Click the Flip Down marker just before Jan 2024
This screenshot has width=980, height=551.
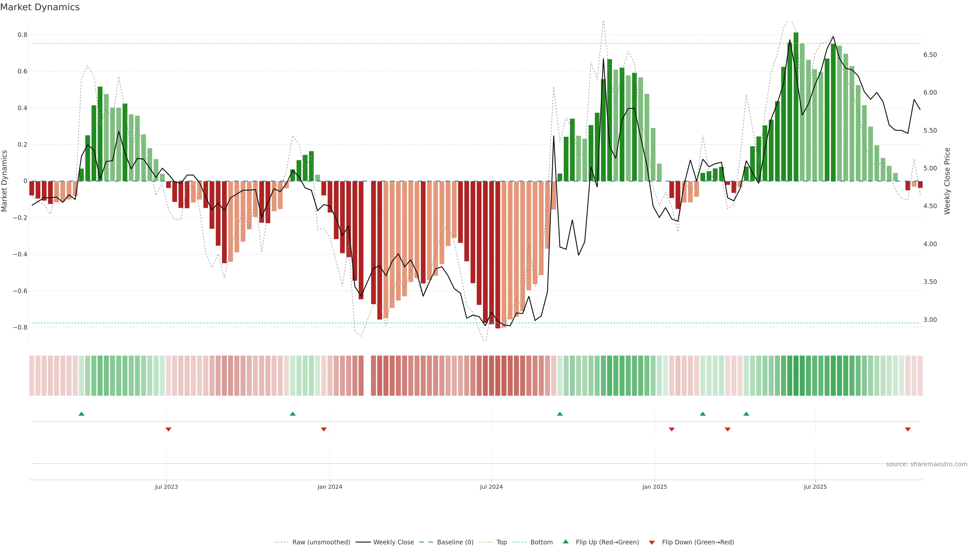tap(324, 429)
